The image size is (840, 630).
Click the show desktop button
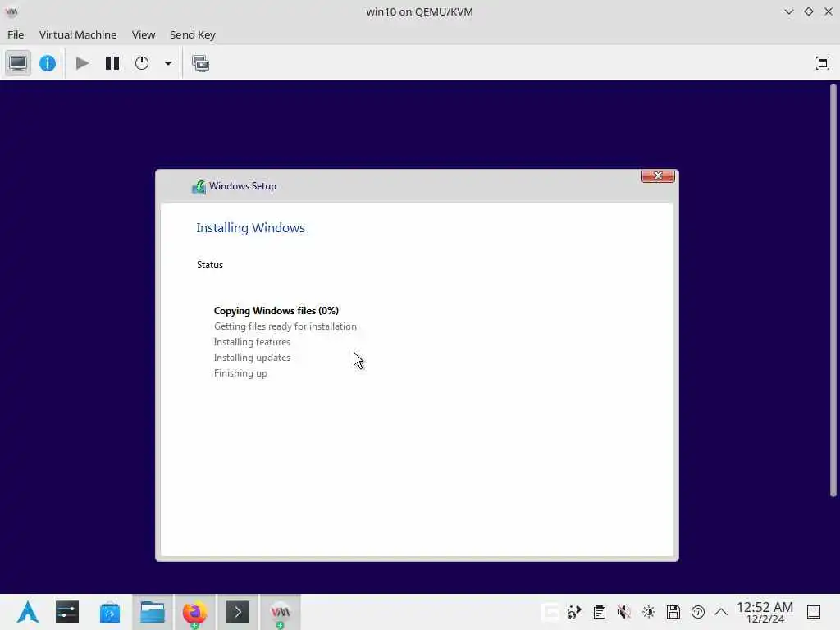coord(814,612)
